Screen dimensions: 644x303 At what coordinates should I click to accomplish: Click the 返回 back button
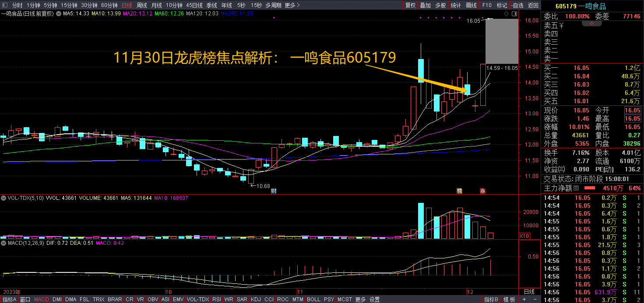533,5
